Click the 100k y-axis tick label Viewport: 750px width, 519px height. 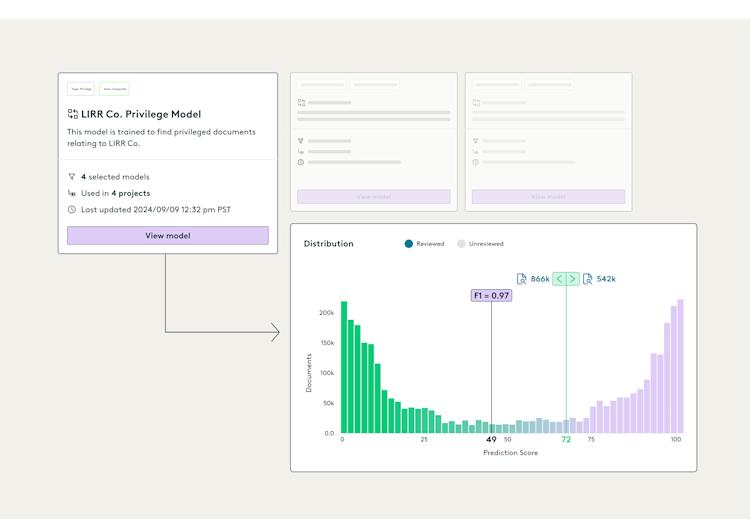[327, 373]
